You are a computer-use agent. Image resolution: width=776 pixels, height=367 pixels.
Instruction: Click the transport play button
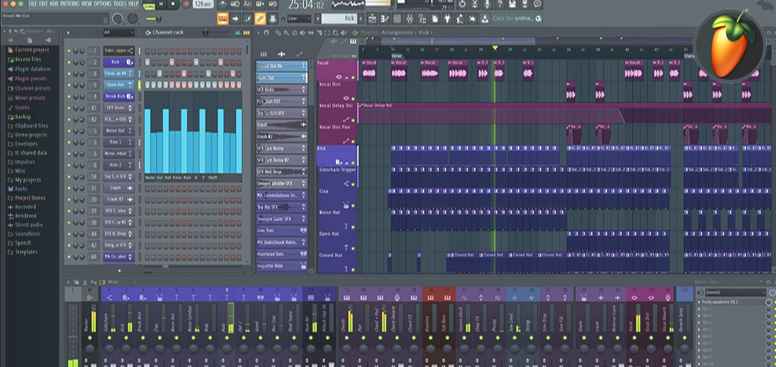coord(162,4)
